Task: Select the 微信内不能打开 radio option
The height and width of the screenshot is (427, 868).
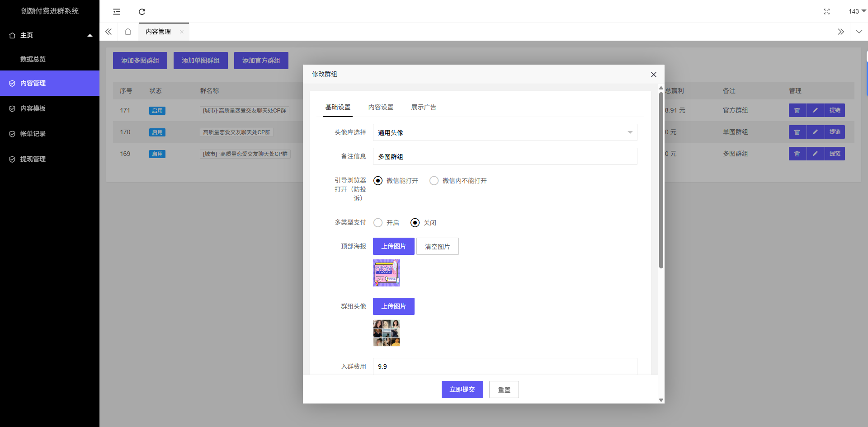Action: 434,180
